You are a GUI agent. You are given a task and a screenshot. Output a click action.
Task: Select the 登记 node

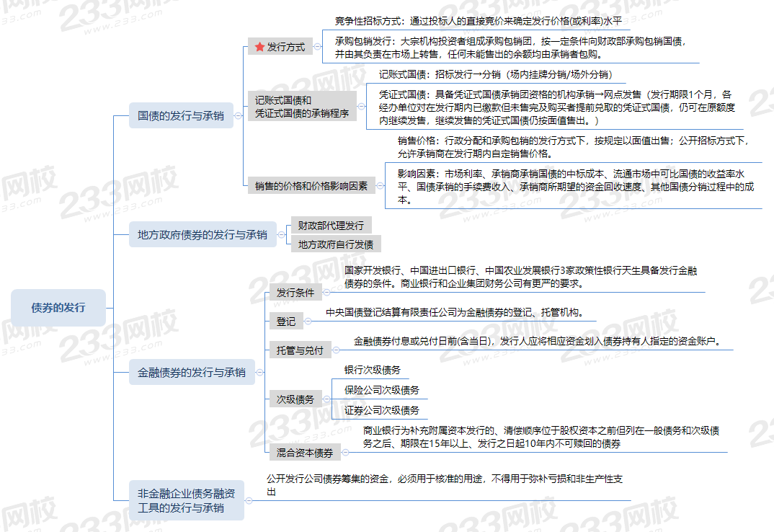[286, 321]
